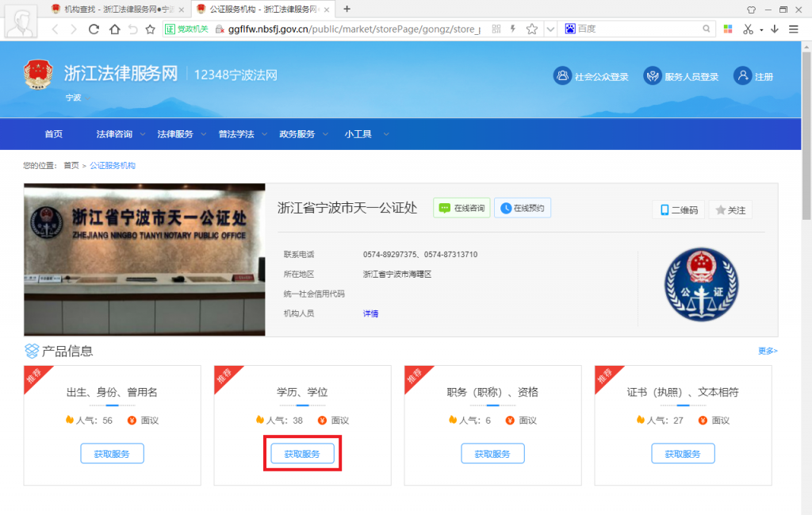Click 公证服务机构 breadcrumb link
812x515 pixels.
[113, 166]
